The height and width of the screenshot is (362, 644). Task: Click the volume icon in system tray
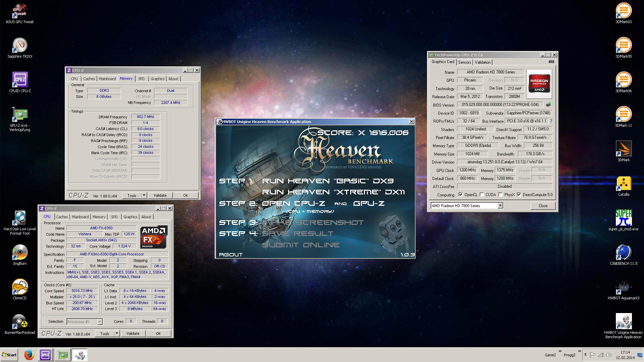point(608,355)
